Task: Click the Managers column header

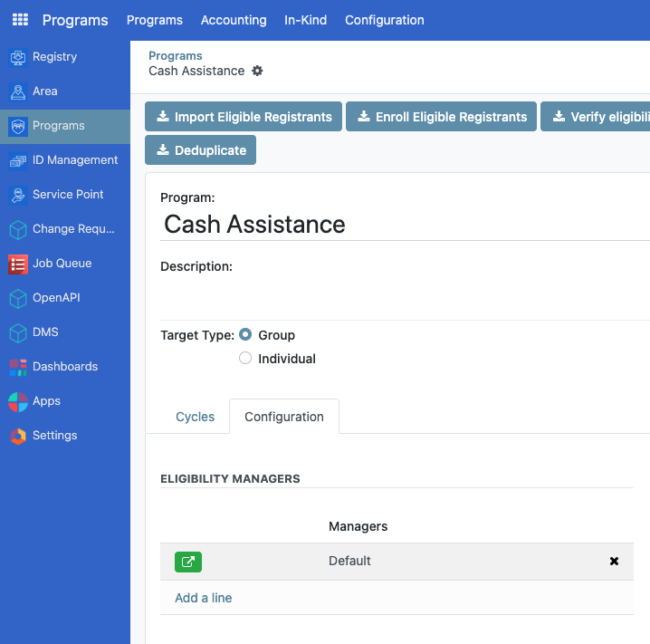Action: coord(358,526)
